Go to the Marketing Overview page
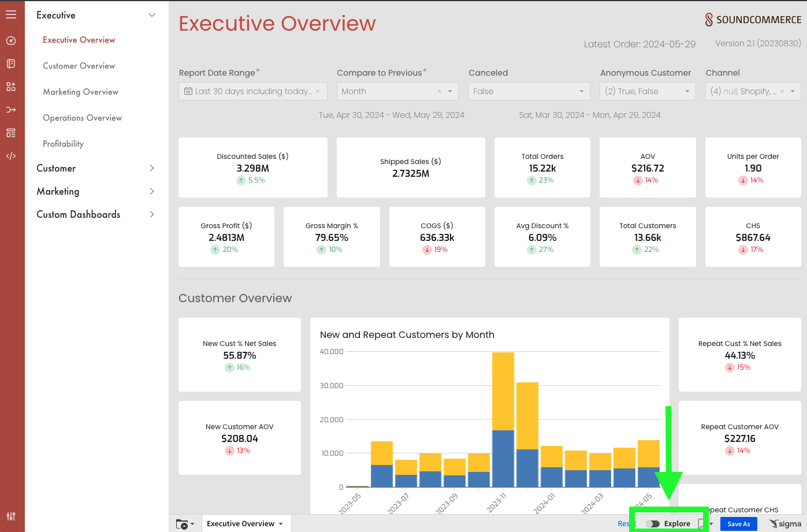The width and height of the screenshot is (807, 532). click(x=80, y=92)
